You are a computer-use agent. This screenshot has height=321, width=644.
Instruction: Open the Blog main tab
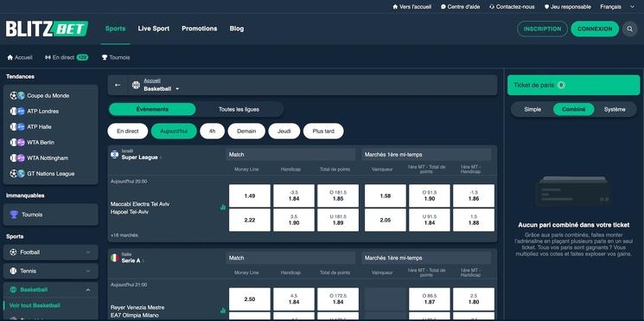(x=237, y=29)
